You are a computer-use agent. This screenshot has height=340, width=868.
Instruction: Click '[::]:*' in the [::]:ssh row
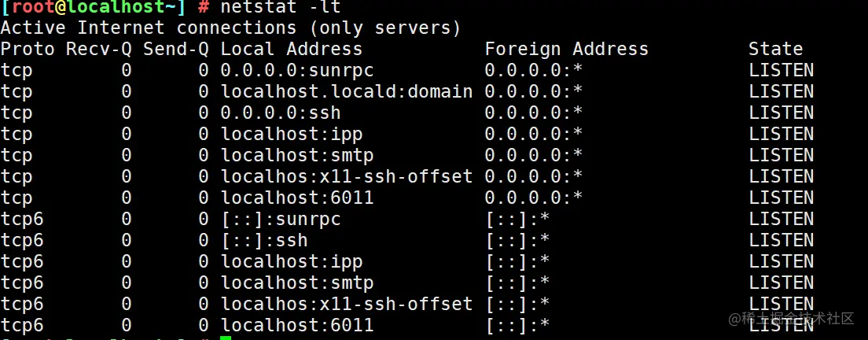pos(517,240)
